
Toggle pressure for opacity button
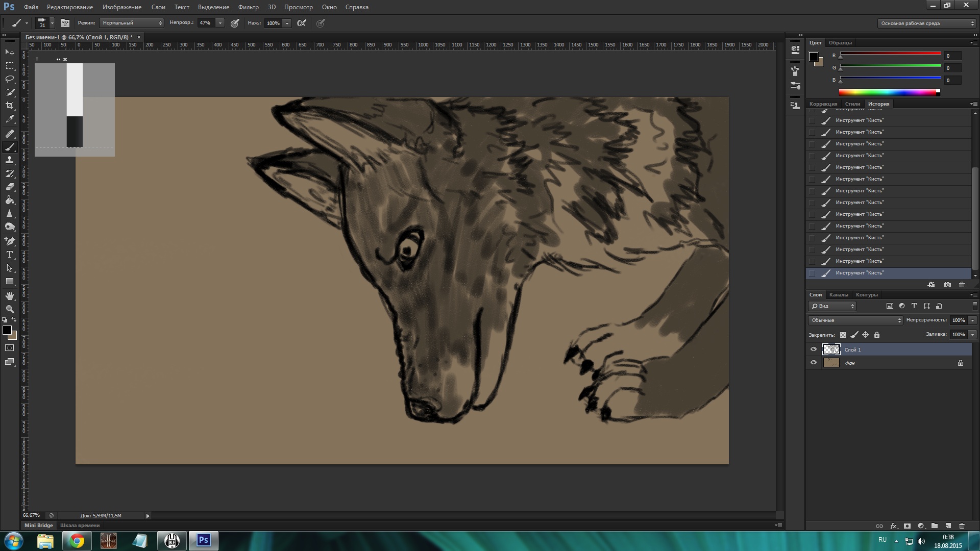(235, 23)
